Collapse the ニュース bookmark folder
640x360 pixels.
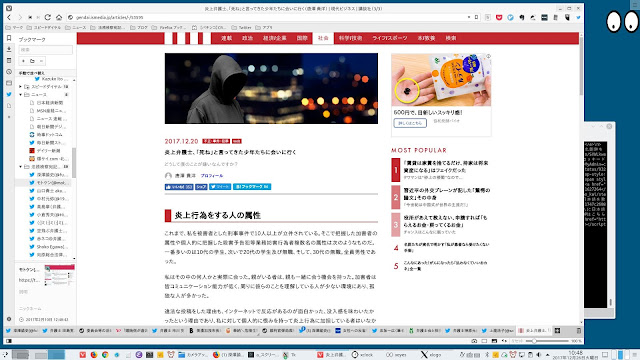coord(20,95)
